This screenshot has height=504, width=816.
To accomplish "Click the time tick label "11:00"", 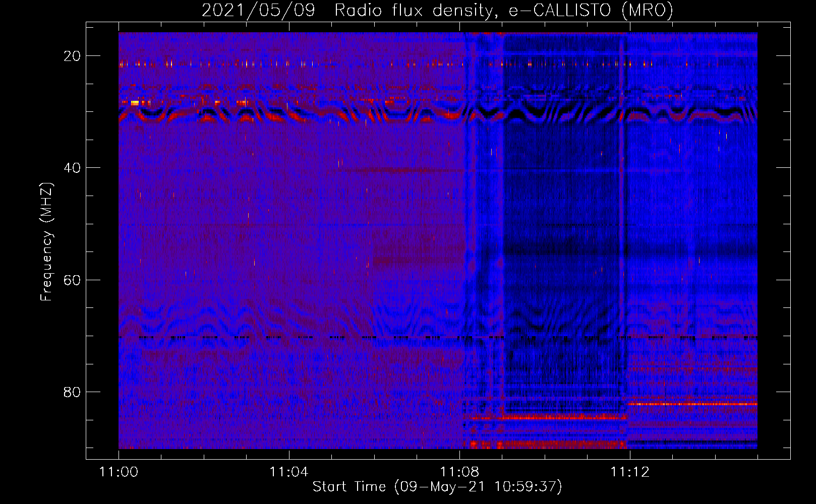I will [119, 472].
